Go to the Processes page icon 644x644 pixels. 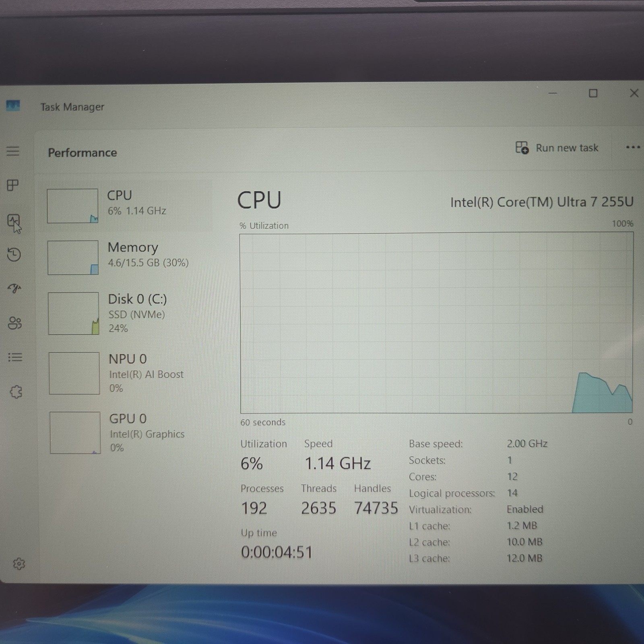coord(13,186)
